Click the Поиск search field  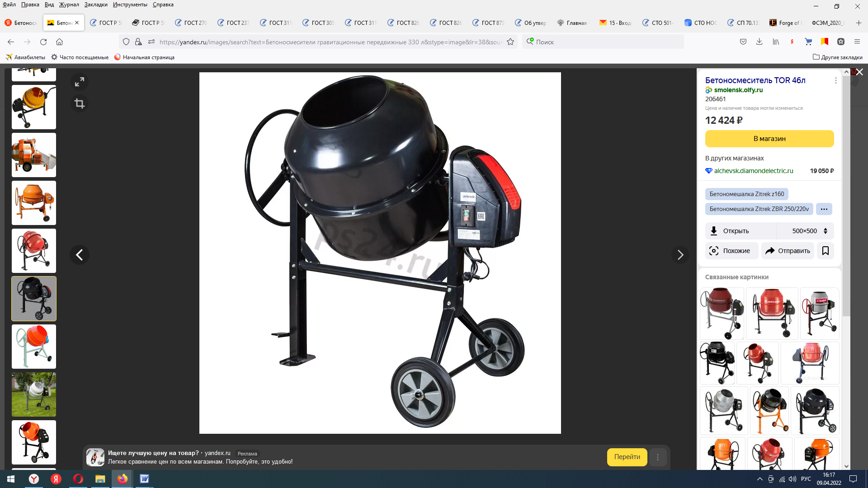coord(603,42)
